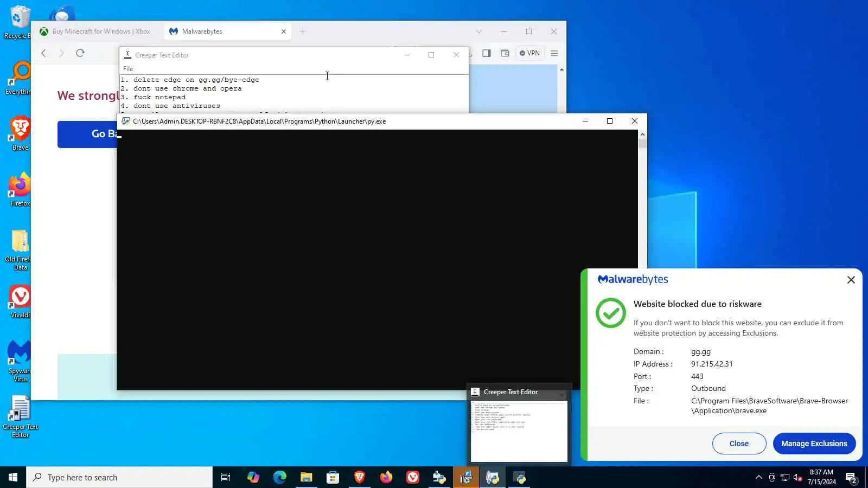Open the Action Center notifications
Screen dimensions: 868x488
pyautogui.click(x=851, y=478)
